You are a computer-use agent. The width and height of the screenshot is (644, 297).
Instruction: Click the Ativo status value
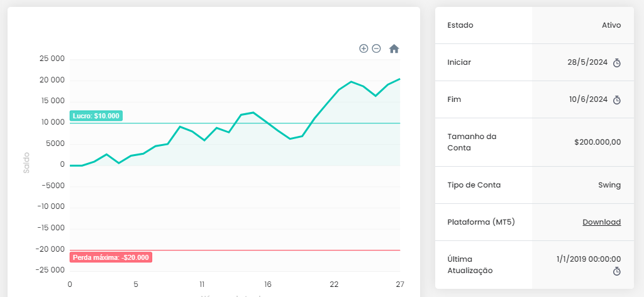click(x=611, y=25)
